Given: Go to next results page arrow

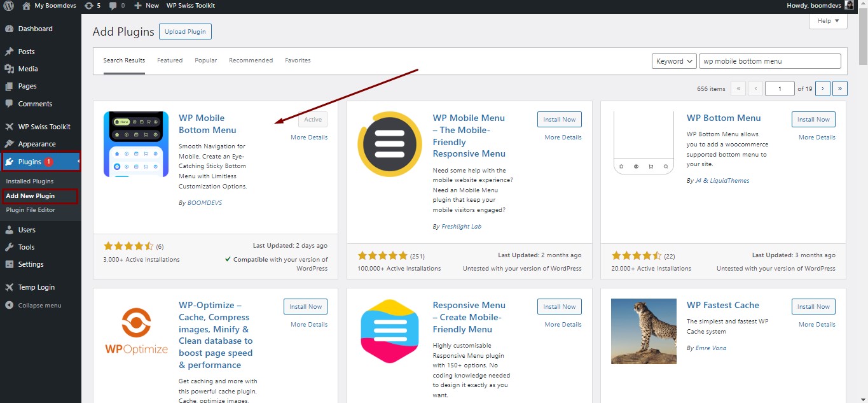Looking at the screenshot, I should pos(823,88).
